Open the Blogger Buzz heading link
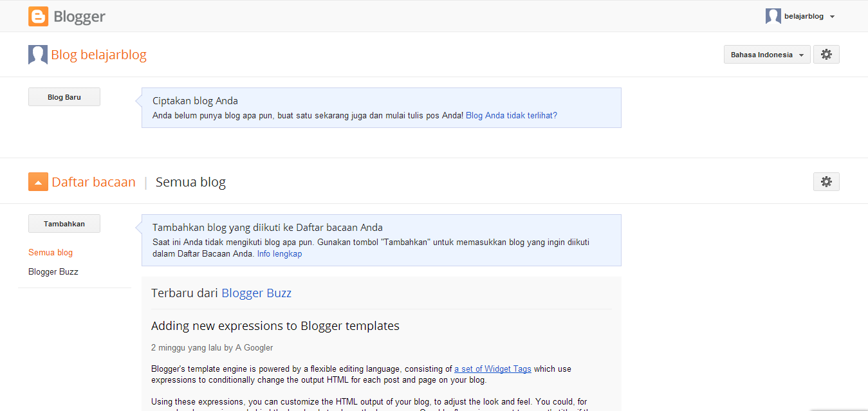The height and width of the screenshot is (411, 868). (x=257, y=293)
